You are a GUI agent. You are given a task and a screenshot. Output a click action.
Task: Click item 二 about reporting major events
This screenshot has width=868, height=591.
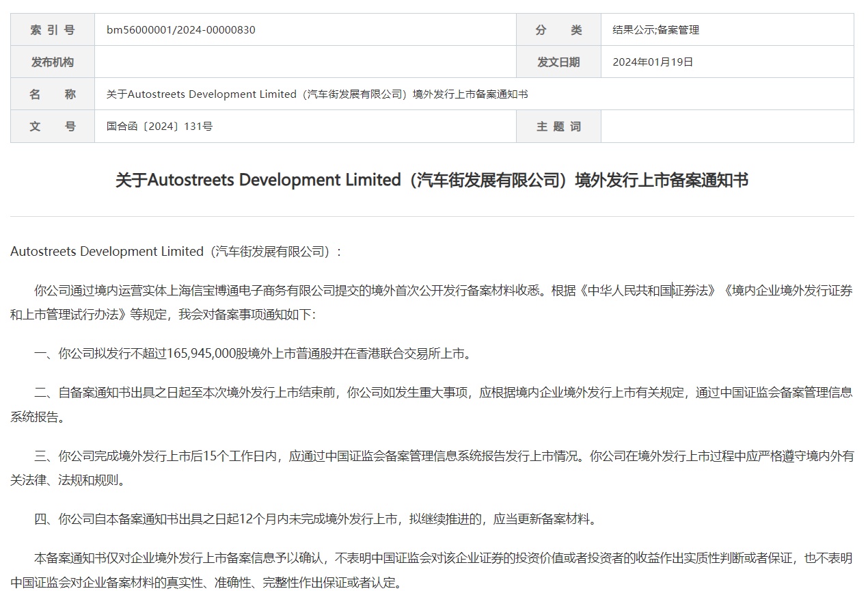point(432,404)
